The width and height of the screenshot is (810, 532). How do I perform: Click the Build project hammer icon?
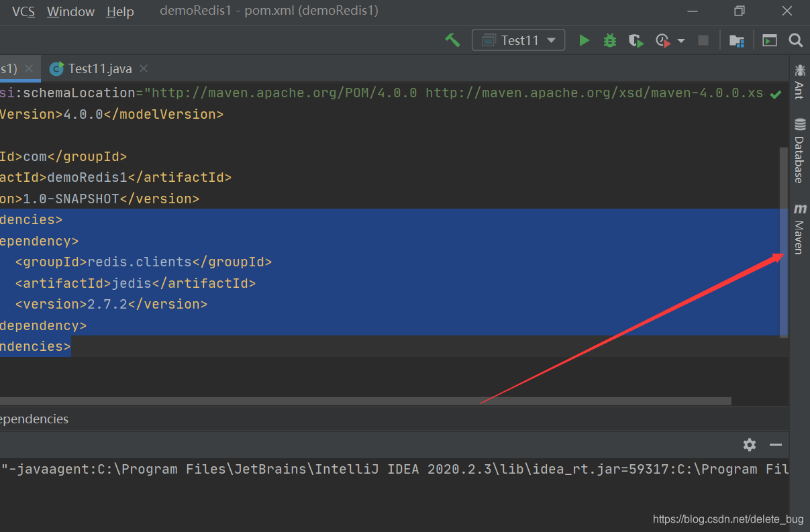(x=453, y=40)
